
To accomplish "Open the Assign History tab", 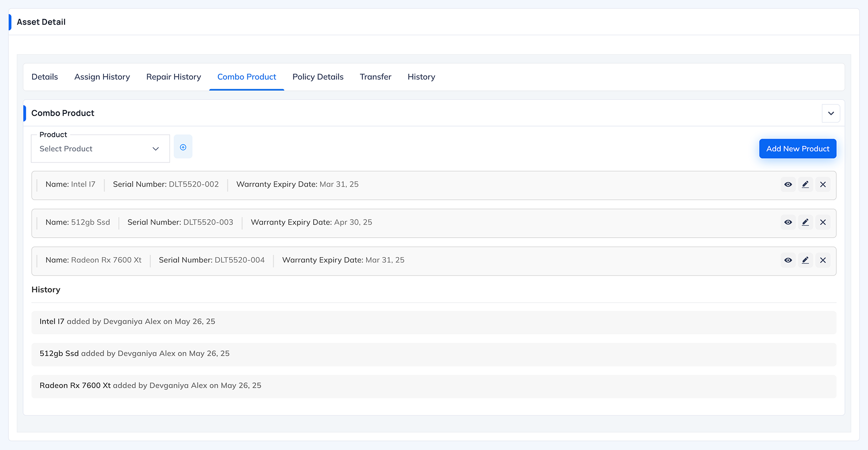I will (x=102, y=77).
